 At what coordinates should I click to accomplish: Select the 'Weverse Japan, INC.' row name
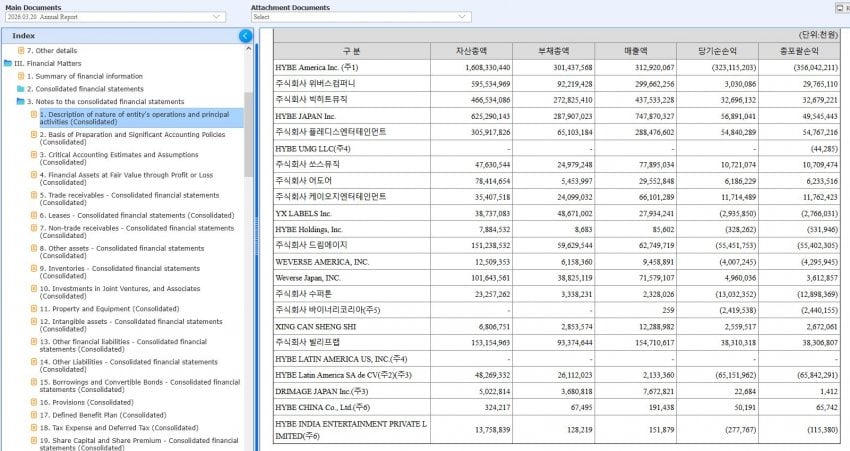tap(308, 278)
